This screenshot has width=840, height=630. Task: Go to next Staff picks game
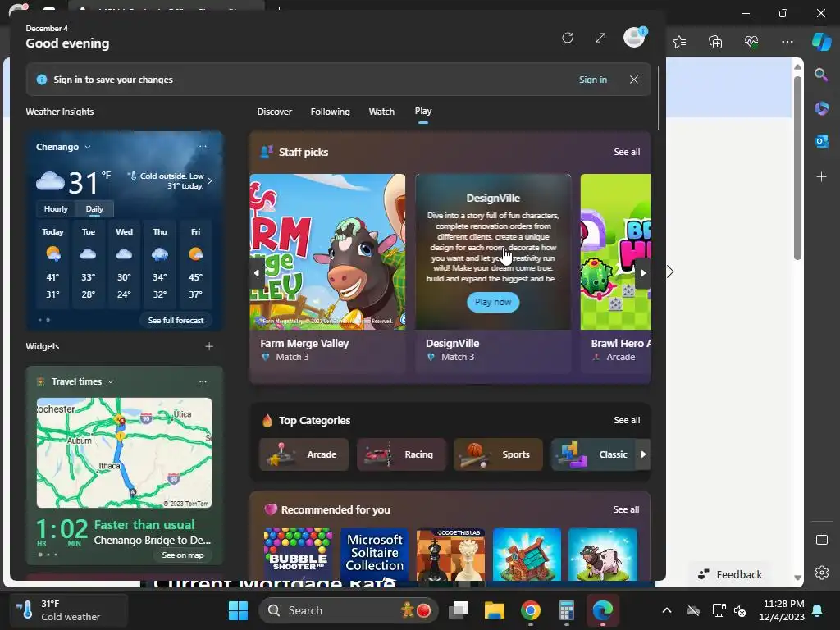coord(643,272)
